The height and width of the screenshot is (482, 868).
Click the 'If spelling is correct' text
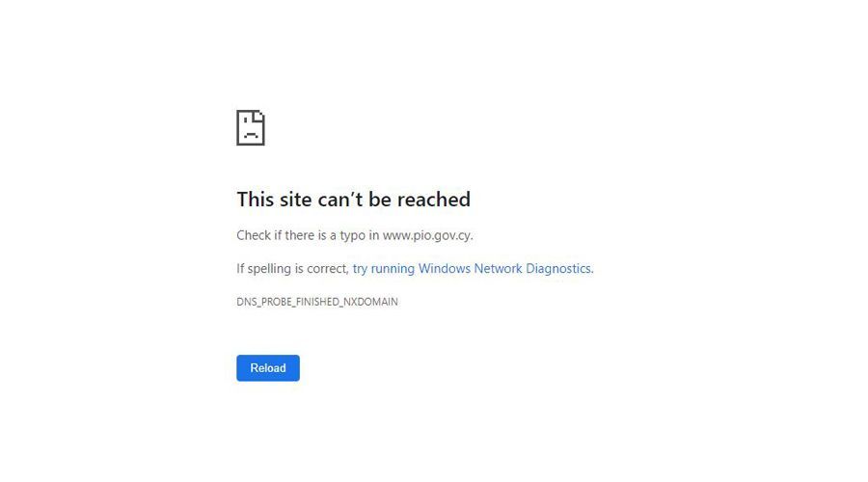(291, 268)
